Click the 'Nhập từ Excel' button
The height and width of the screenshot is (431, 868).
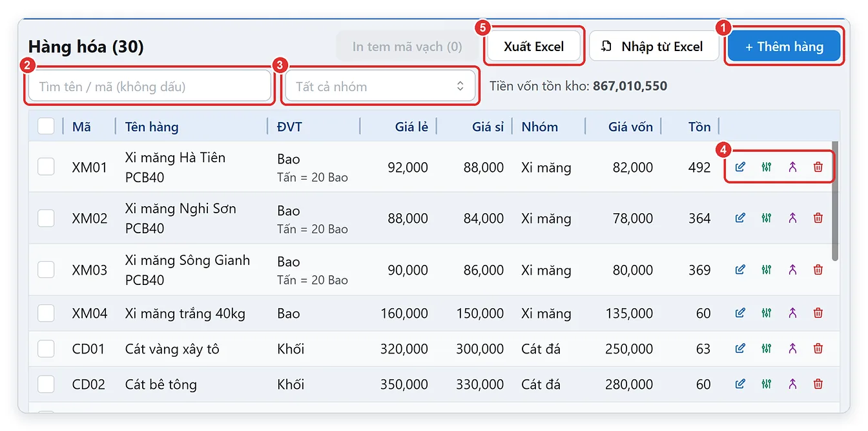[x=654, y=47]
